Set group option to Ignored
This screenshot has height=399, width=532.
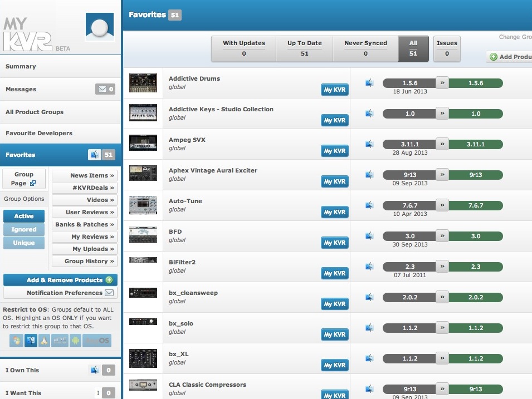click(x=24, y=229)
